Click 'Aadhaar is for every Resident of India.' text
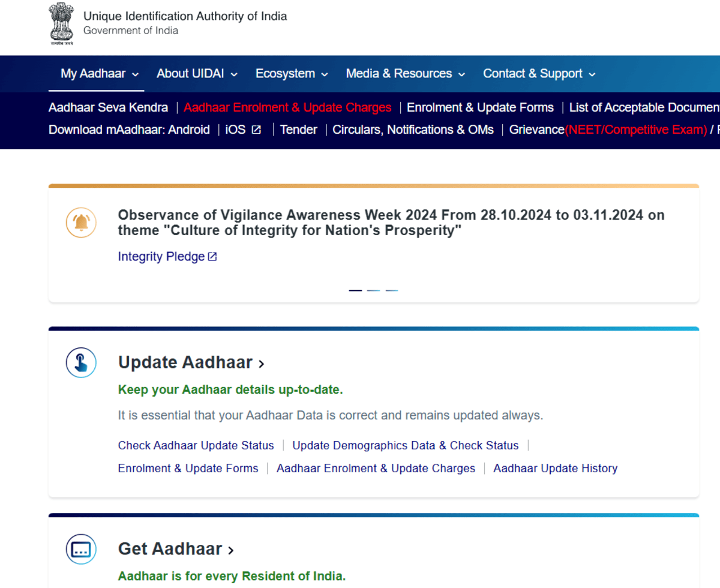The height and width of the screenshot is (588, 720). pos(232,577)
